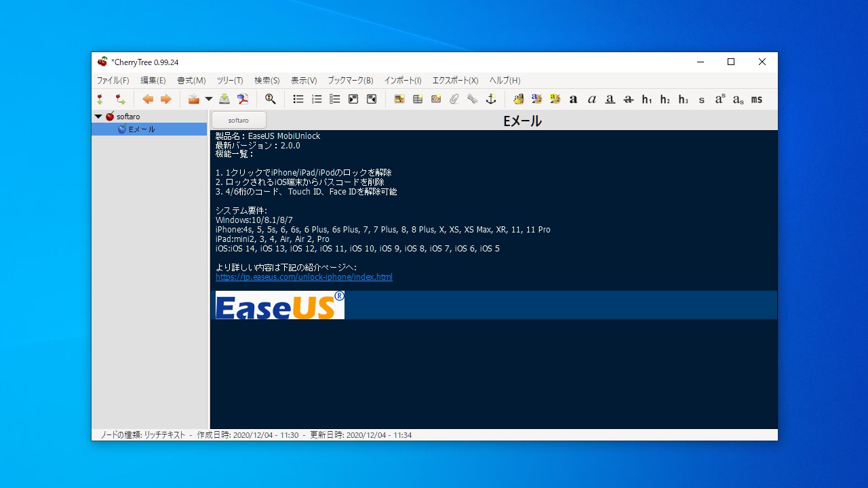This screenshot has height=488, width=868.
Task: Open the ファイル(F) menu
Action: (113, 81)
